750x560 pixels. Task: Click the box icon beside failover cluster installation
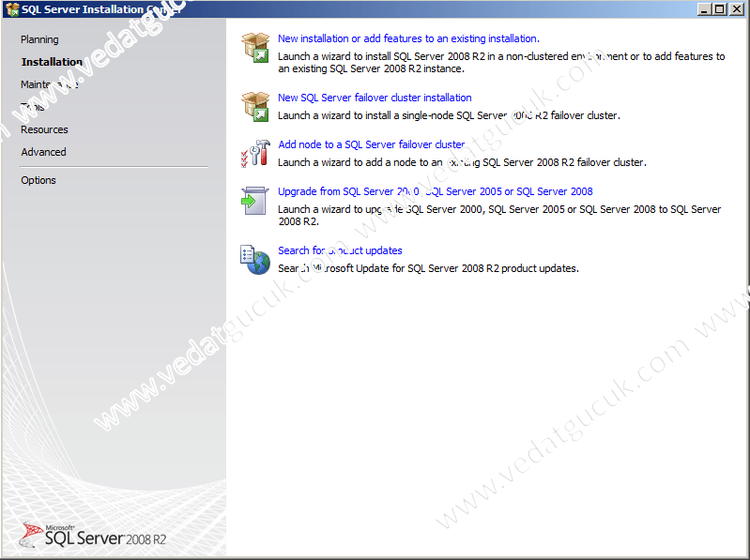pos(255,107)
